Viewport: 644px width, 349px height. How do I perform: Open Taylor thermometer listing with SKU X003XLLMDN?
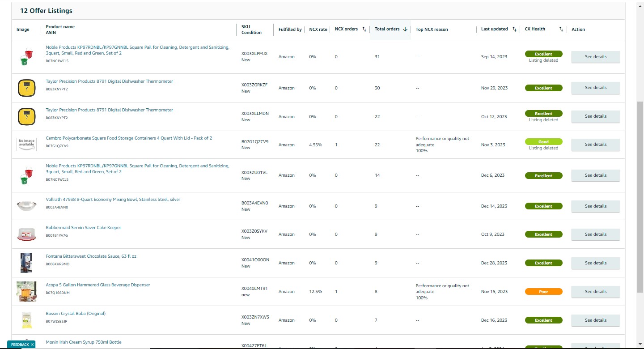pos(110,110)
